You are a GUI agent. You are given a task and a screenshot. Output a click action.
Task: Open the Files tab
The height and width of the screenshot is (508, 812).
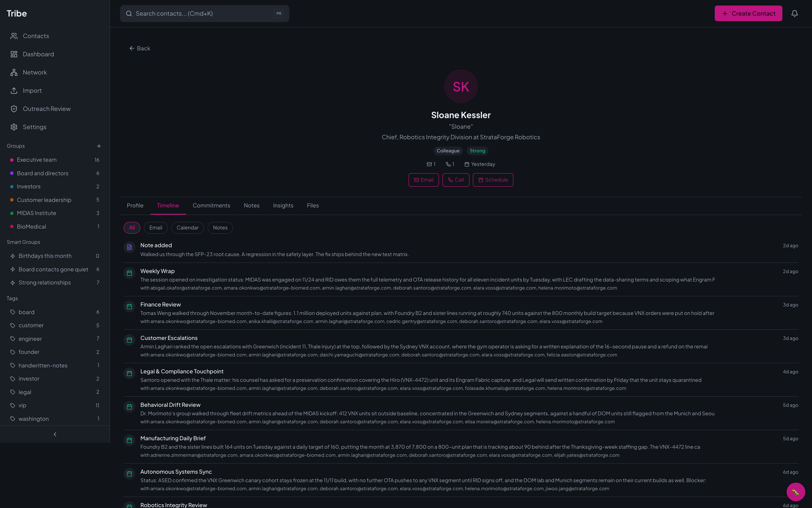pyautogui.click(x=313, y=206)
